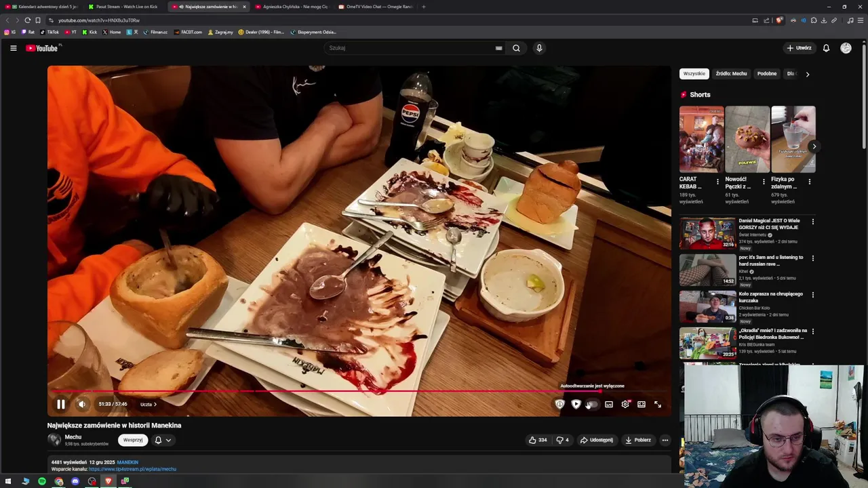Open a new browser tab

click(x=424, y=7)
